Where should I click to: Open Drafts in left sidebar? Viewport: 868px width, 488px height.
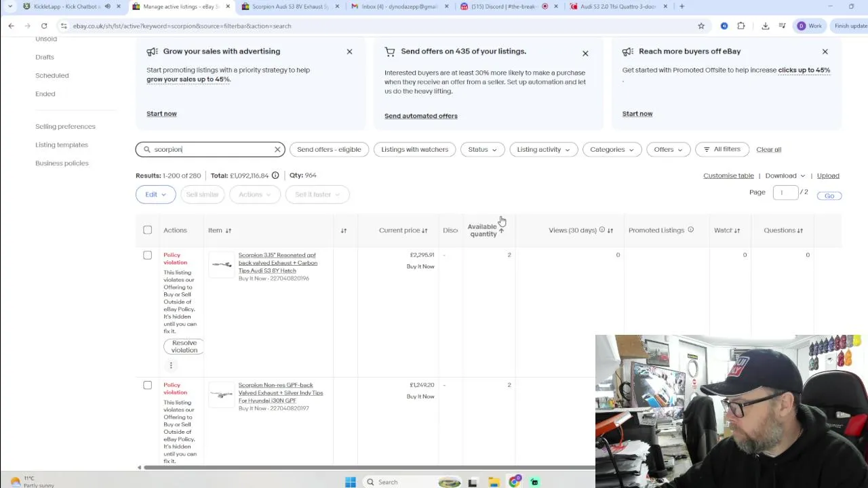[45, 57]
